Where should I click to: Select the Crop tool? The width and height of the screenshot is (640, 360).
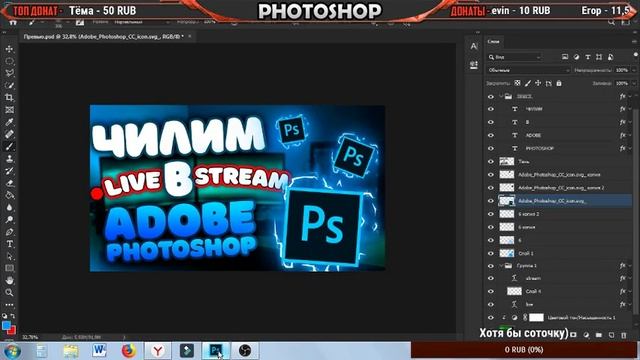pos(9,98)
